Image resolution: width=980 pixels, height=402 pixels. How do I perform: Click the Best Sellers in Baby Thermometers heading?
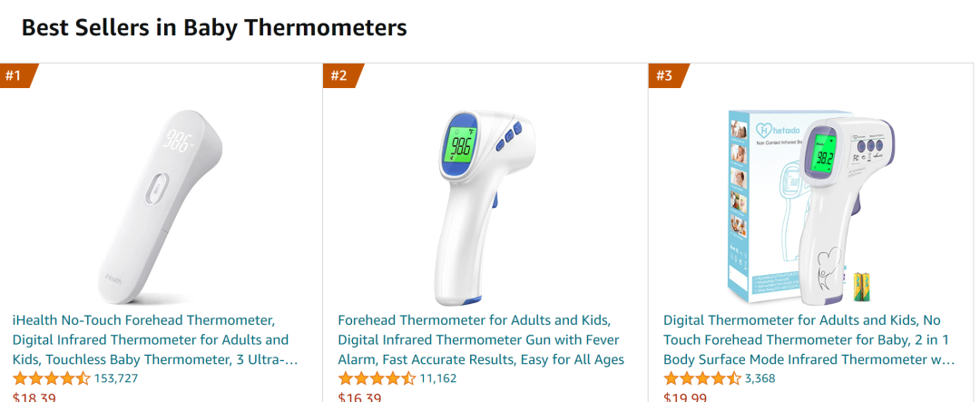pos(214,27)
